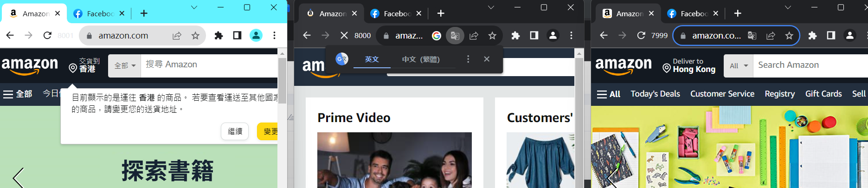The image size is (868, 188).
Task: Open Extensions puzzle icon in left window
Action: coord(219,35)
